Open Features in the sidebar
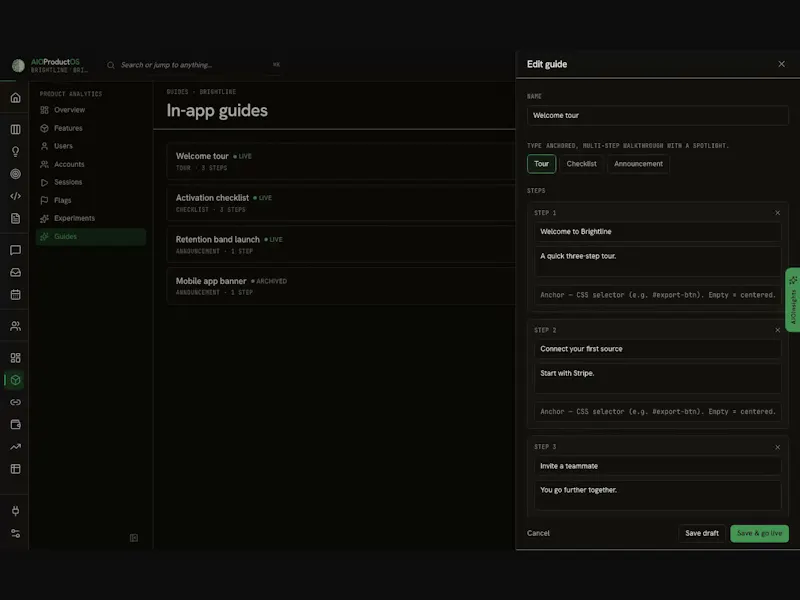The image size is (800, 600). (x=91, y=128)
